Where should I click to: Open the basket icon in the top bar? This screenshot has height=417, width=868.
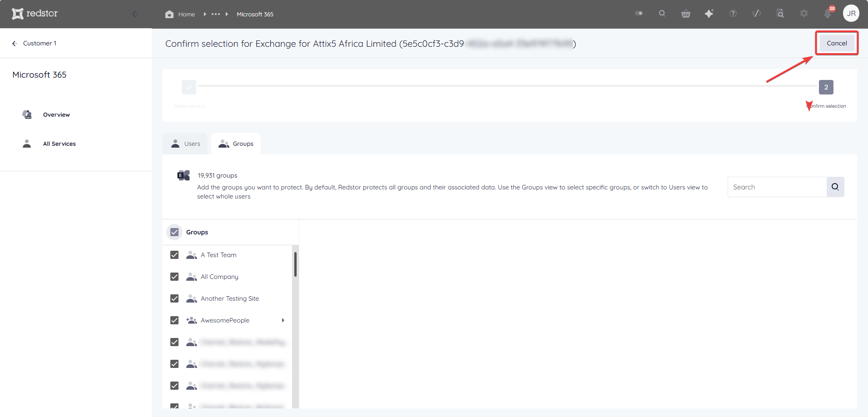tap(686, 14)
